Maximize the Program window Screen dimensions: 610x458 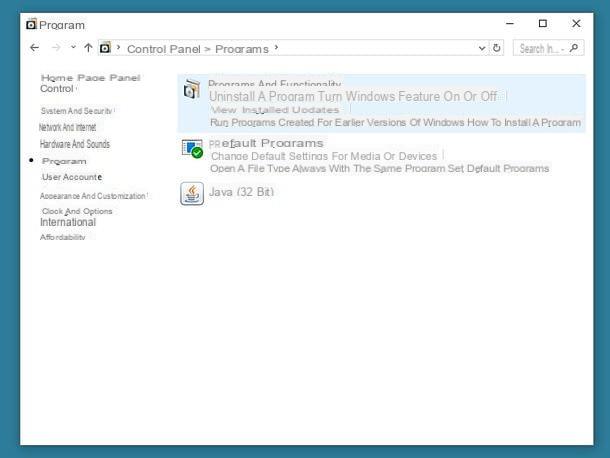pyautogui.click(x=543, y=24)
